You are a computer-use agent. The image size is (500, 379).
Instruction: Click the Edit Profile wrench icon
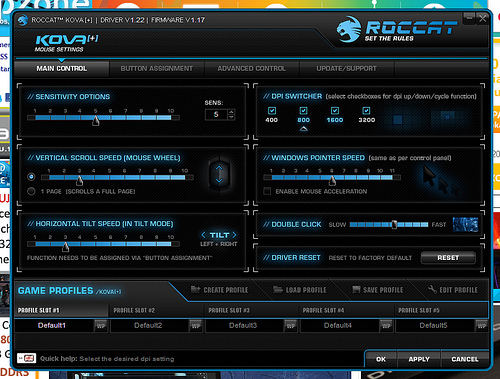coord(432,289)
